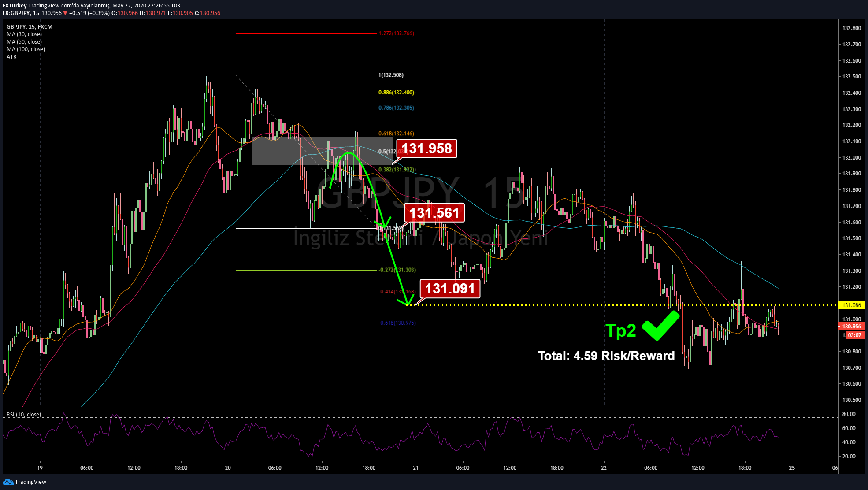Select the MA (50, close) indicator label
The width and height of the screenshot is (868, 490).
[x=24, y=42]
